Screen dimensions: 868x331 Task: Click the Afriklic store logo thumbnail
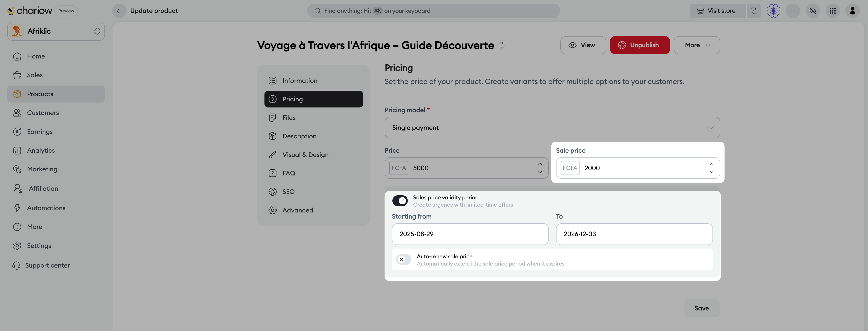[17, 31]
